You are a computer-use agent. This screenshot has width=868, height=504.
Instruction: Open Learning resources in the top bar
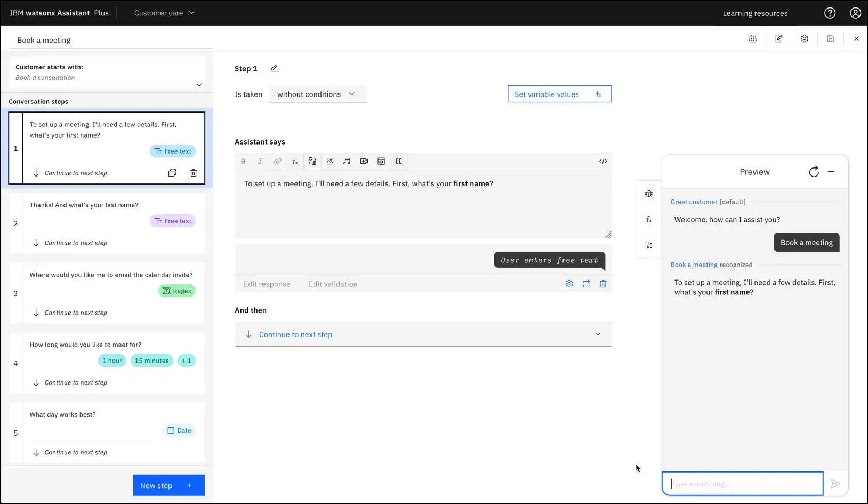pyautogui.click(x=754, y=13)
